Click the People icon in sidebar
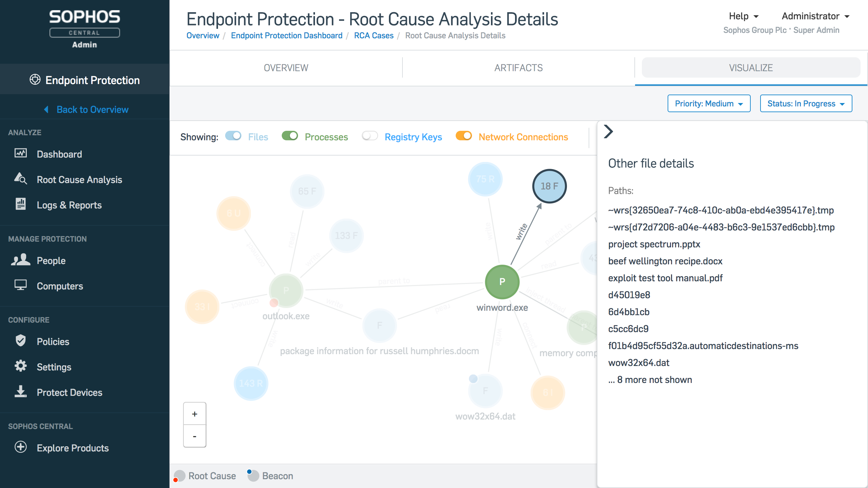 tap(21, 260)
